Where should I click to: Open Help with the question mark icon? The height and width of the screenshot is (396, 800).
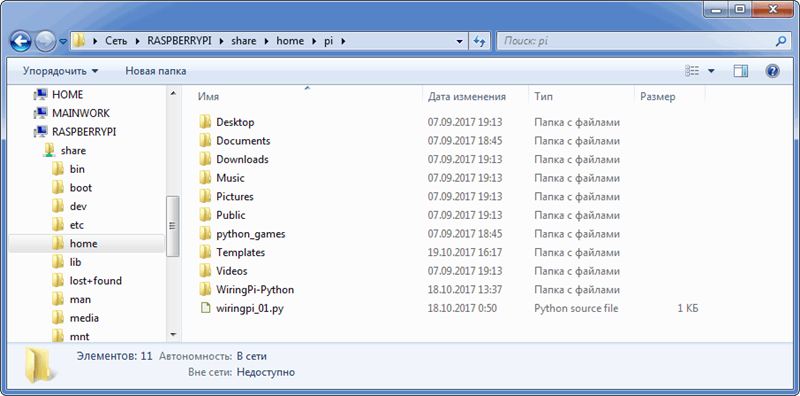772,71
